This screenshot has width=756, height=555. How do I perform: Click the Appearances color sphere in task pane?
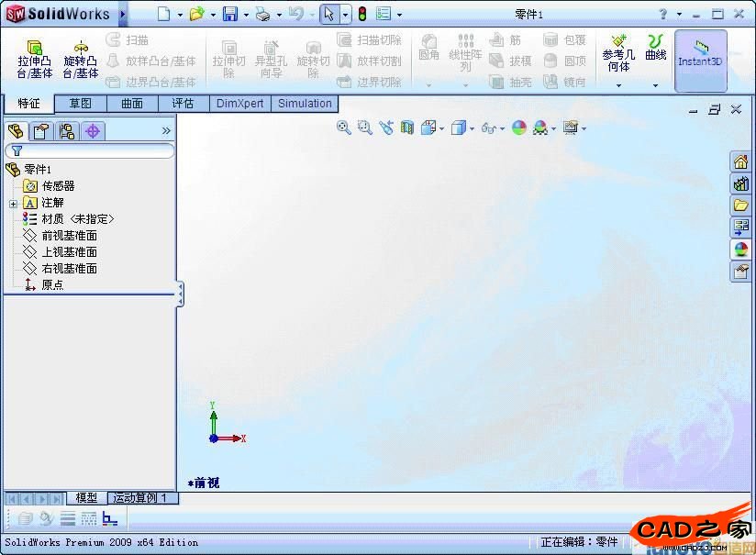click(740, 250)
